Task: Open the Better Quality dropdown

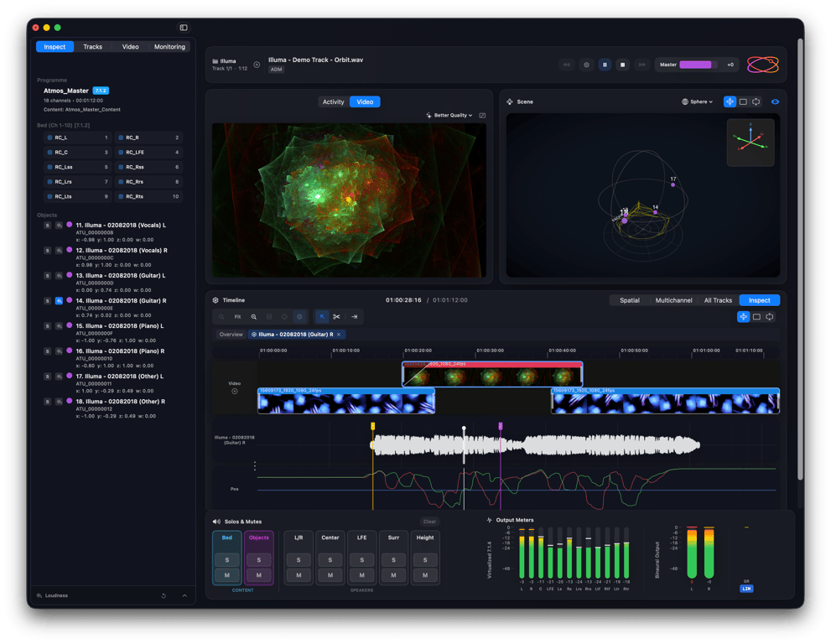Action: [x=449, y=115]
